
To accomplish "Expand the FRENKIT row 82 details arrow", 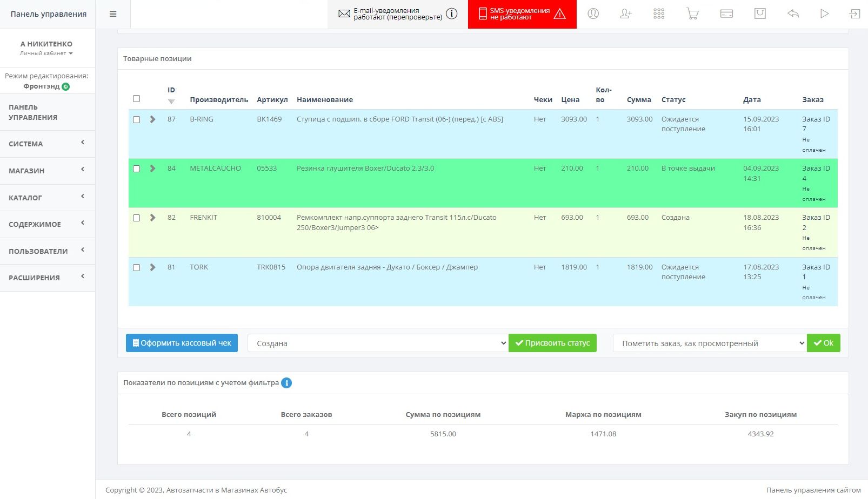I will tap(152, 218).
